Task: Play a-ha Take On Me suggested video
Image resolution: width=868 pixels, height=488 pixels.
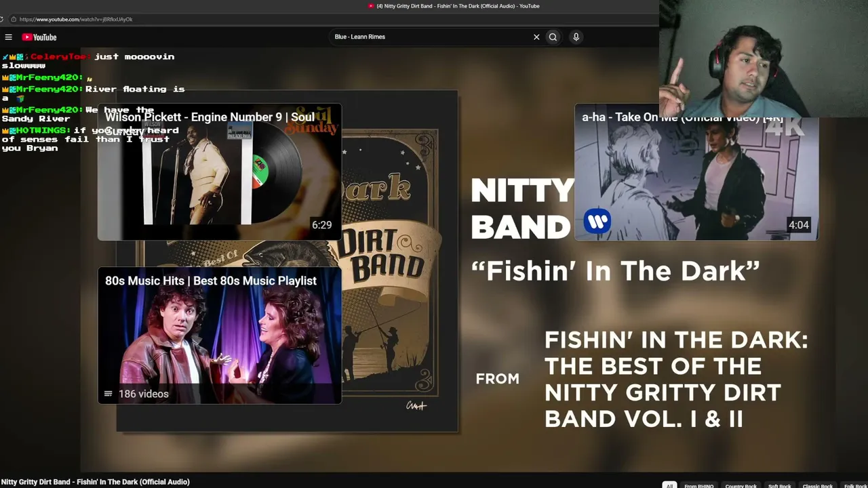Action: click(x=696, y=172)
